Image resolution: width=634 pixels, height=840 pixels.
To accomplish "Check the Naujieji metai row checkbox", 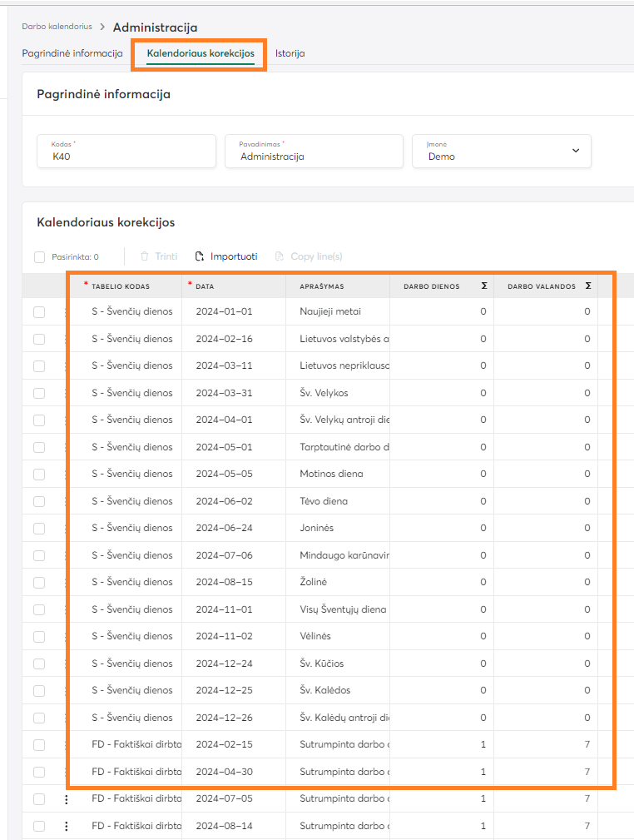I will 39,312.
